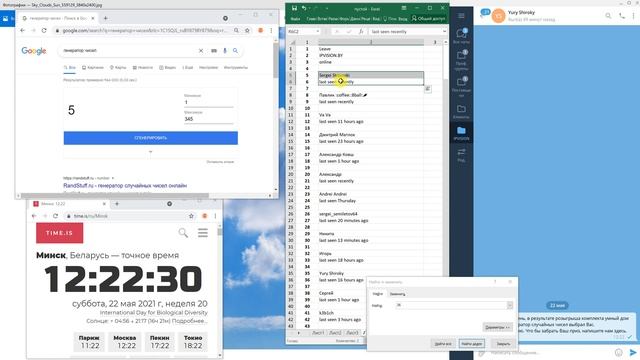640x360 pixels.
Task: Save the workbook via Excel's Save icon
Action: pos(294,8)
